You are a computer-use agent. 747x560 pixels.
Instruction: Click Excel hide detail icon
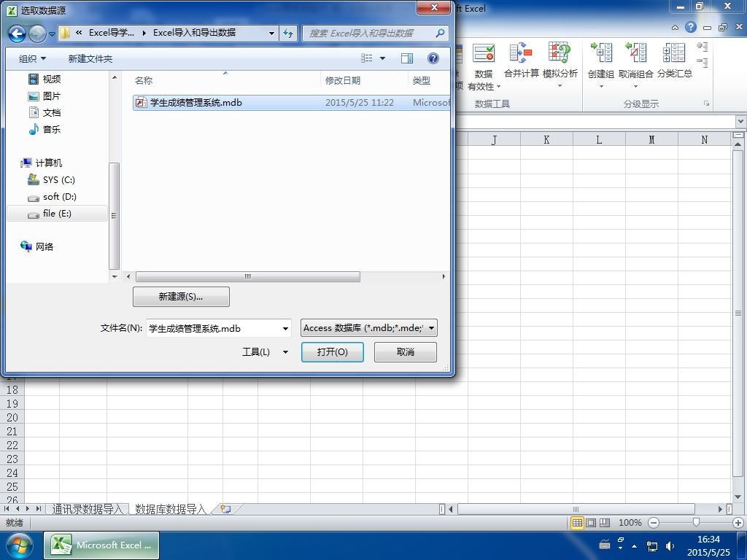coord(703,63)
